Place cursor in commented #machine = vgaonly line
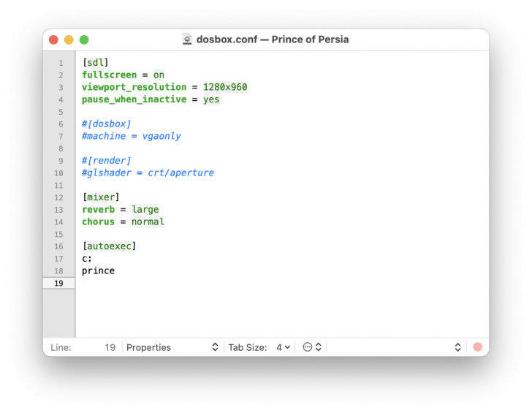532x413 pixels. [x=132, y=136]
